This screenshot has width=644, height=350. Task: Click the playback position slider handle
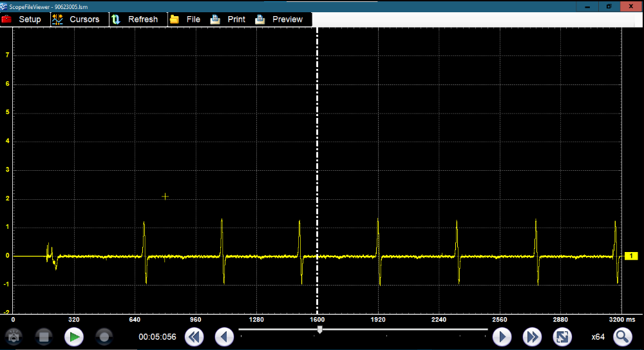[320, 330]
